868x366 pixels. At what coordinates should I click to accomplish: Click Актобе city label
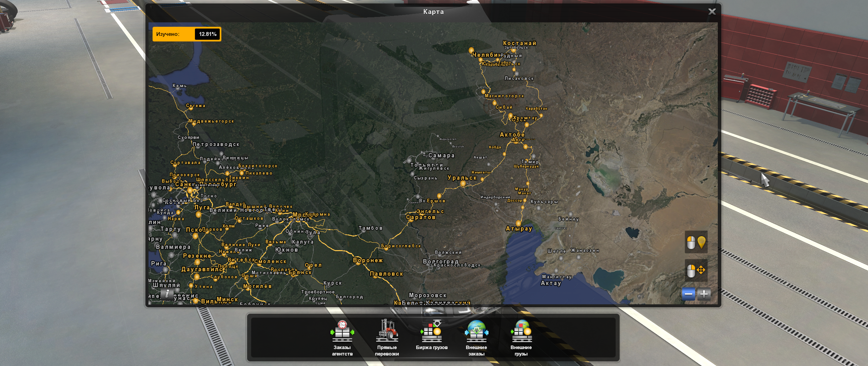512,135
